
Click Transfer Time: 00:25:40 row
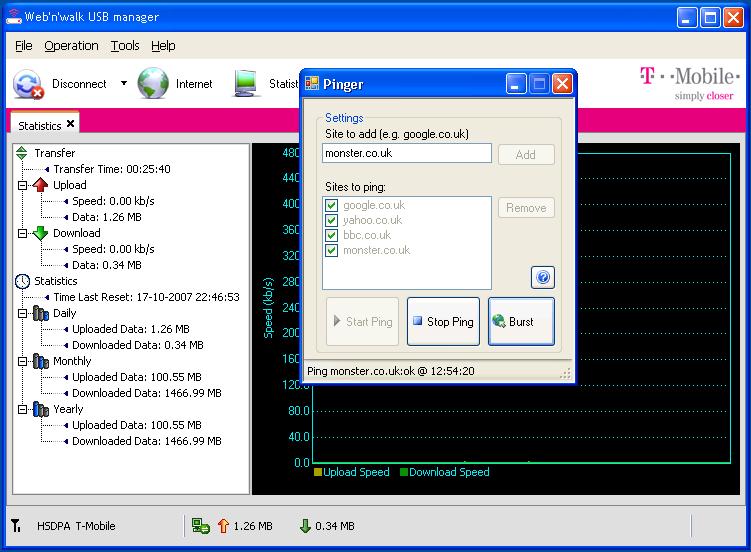coord(112,169)
